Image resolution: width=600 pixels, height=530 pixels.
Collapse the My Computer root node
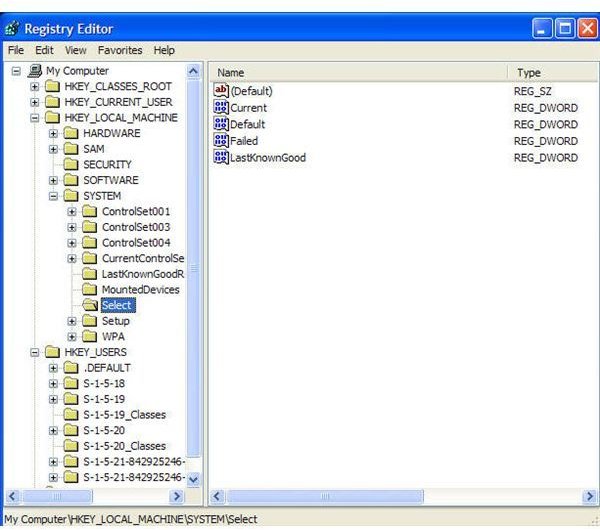click(16, 71)
